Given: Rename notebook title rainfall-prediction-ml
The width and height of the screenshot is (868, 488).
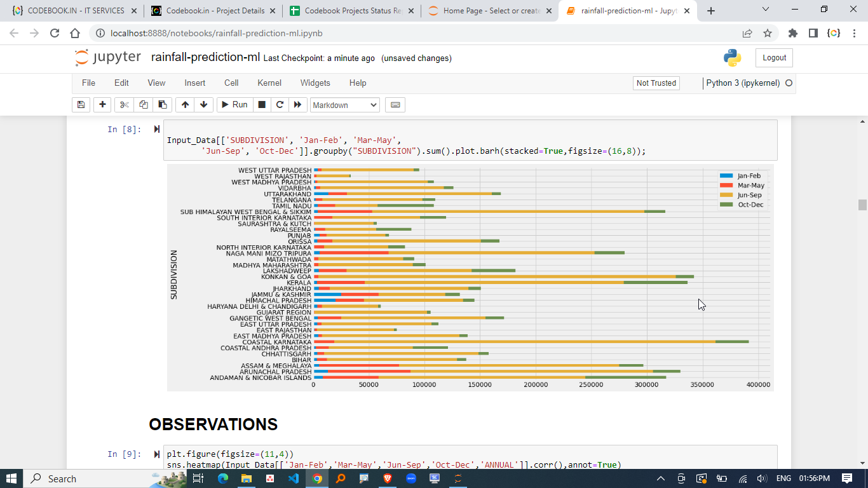Looking at the screenshot, I should click(205, 57).
